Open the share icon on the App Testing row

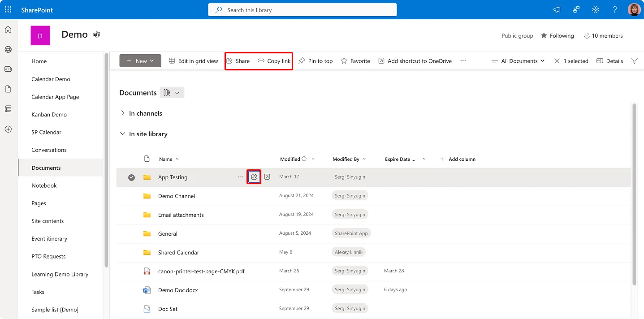pos(254,177)
